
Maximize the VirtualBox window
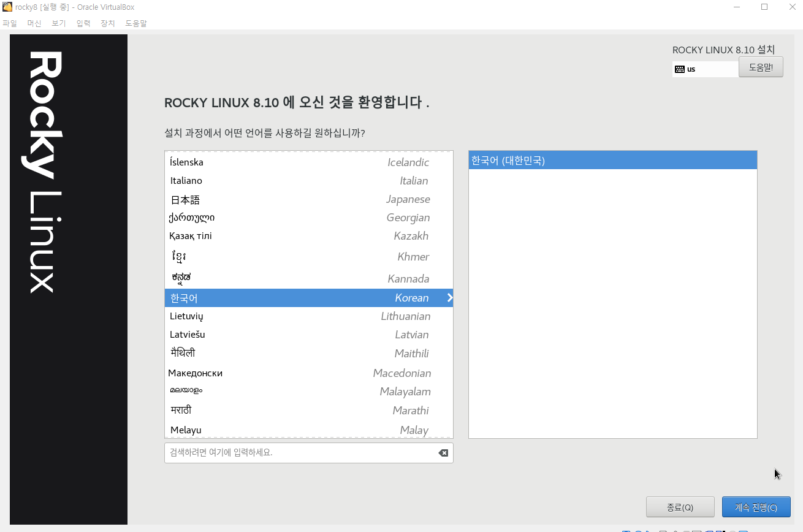[x=764, y=7]
